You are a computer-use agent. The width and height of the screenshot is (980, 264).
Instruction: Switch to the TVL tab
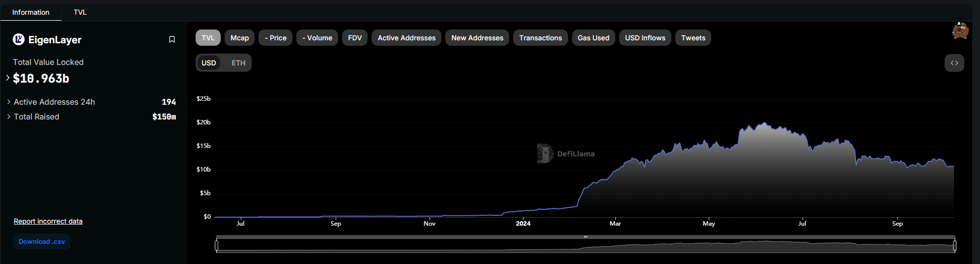(x=80, y=12)
